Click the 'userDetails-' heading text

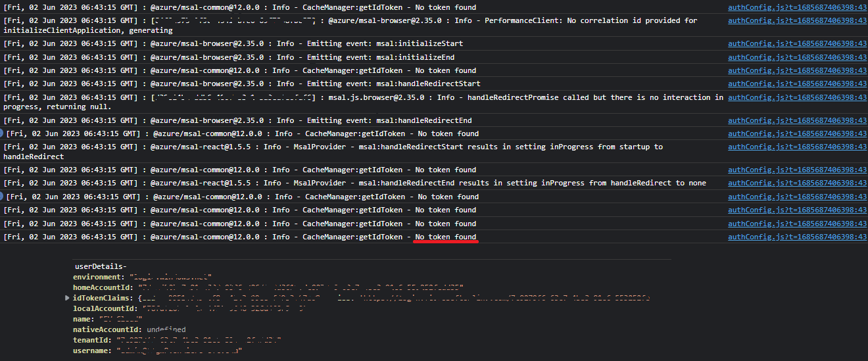101,267
